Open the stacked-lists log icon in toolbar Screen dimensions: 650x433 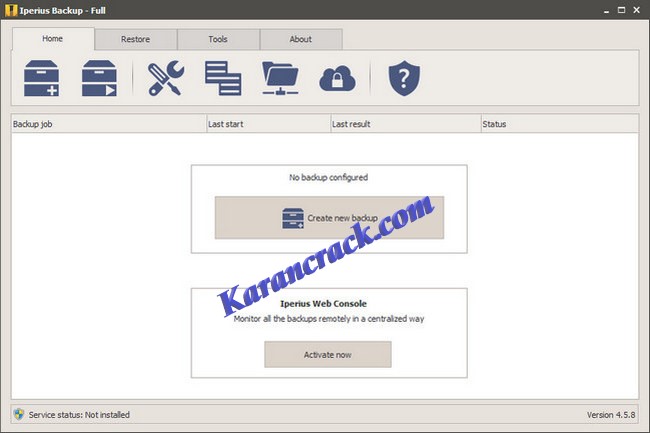point(223,78)
